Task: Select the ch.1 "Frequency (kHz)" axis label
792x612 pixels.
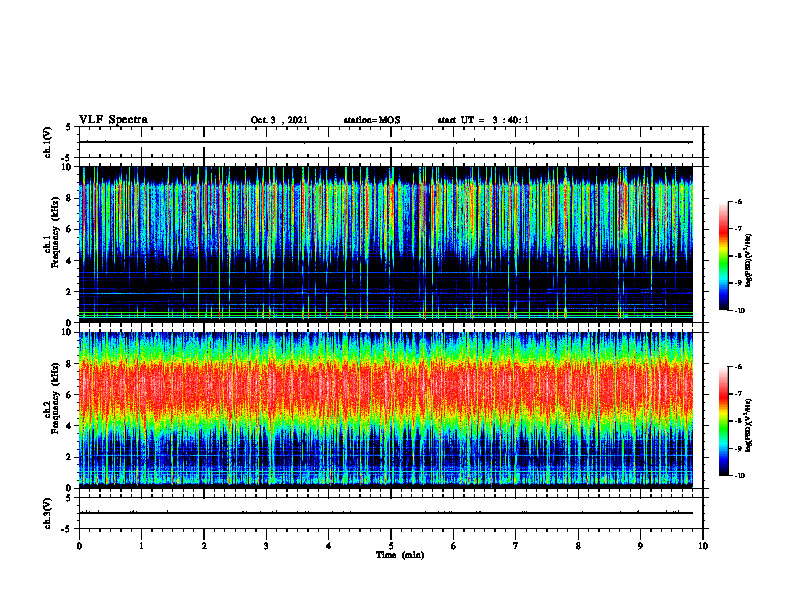Action: click(x=56, y=232)
